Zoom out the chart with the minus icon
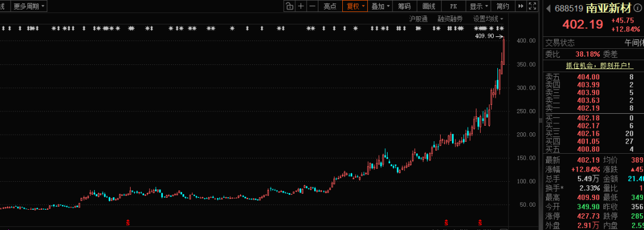 (312, 6)
